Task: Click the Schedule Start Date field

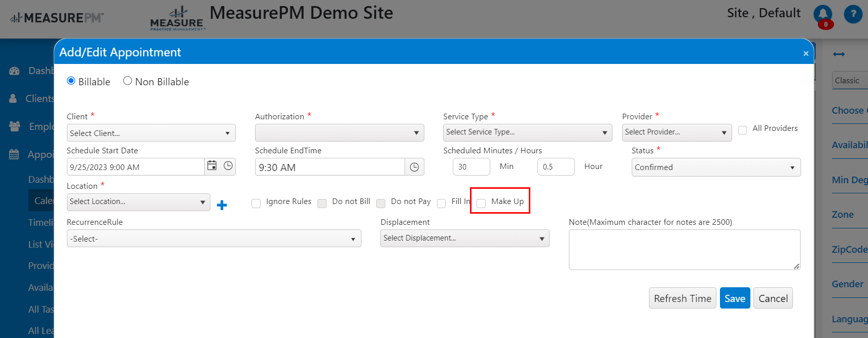Action: pyautogui.click(x=135, y=167)
